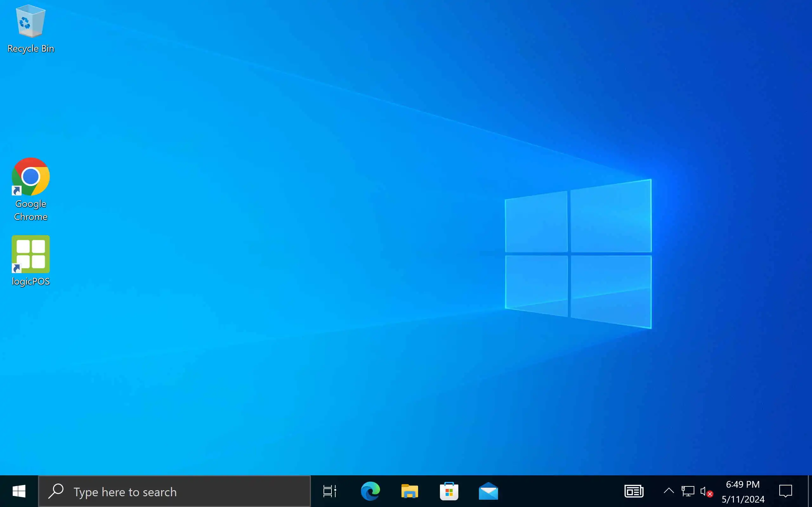Select the logicPOS desktop shortcut
This screenshot has height=507, width=812.
tap(30, 254)
